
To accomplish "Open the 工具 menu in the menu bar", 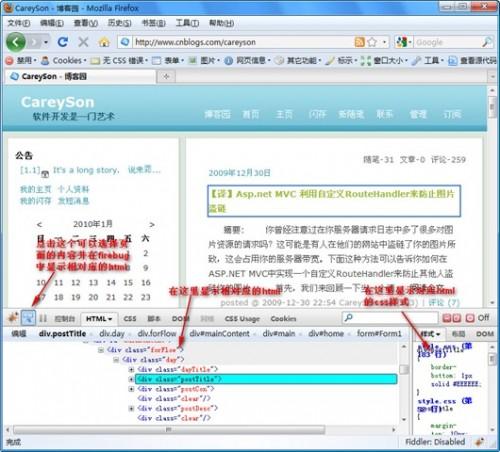I will coord(187,23).
